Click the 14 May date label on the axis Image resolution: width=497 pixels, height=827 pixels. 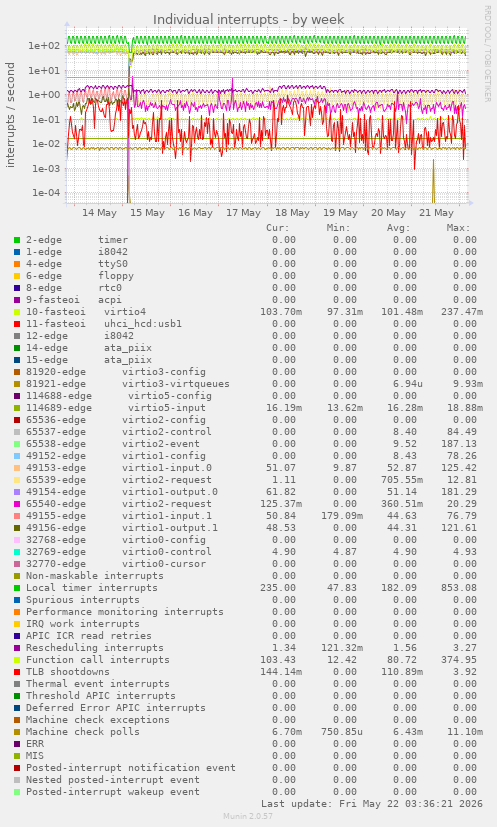click(x=99, y=213)
